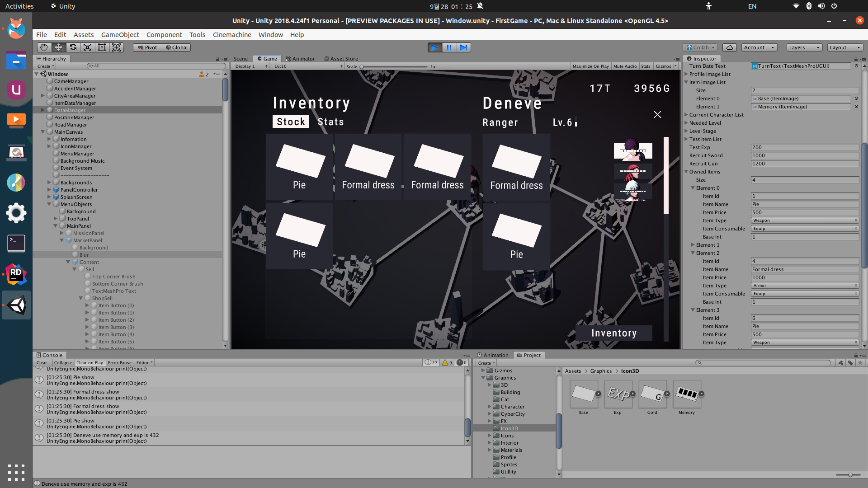The image size is (868, 488).
Task: Switch to the Scene tab
Action: click(x=241, y=59)
